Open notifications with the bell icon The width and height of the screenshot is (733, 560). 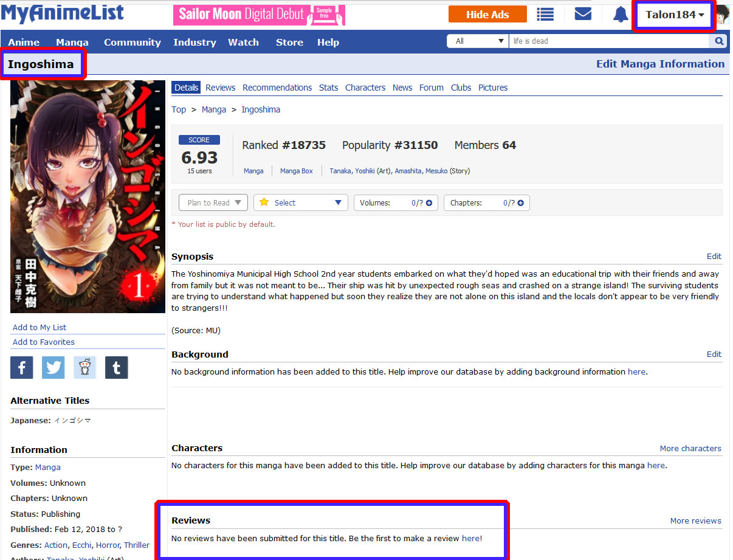point(620,15)
